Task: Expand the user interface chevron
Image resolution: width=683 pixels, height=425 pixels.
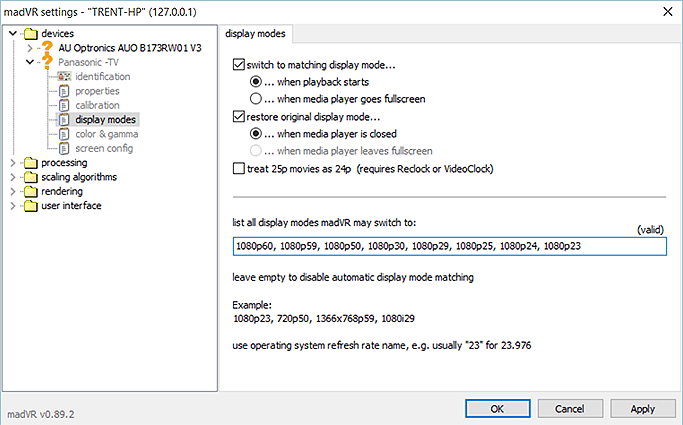Action: pyautogui.click(x=13, y=206)
